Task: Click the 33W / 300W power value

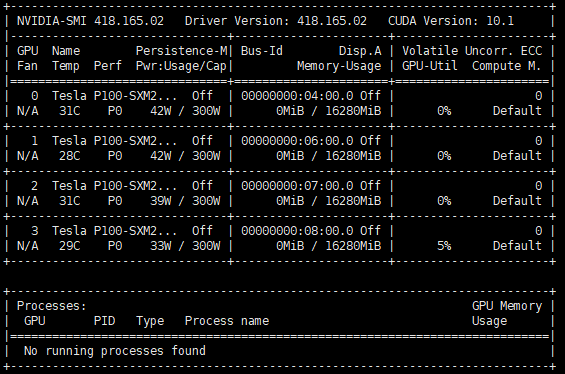Action: pos(185,246)
